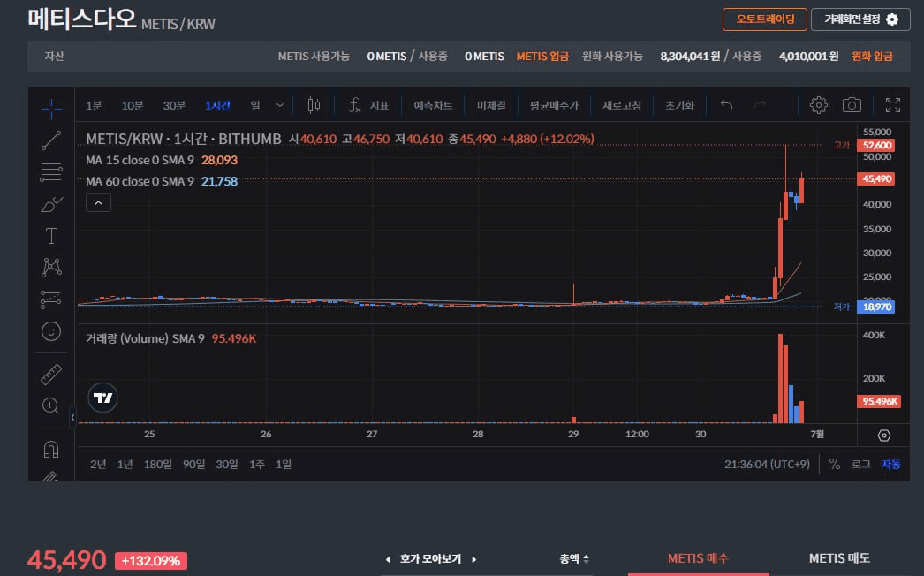Activate the zoom in tool

coord(51,406)
